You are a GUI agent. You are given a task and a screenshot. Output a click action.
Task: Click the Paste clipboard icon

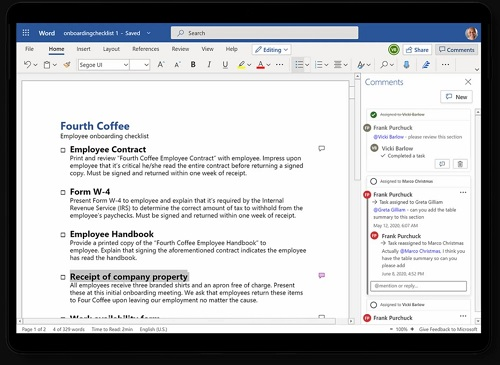click(47, 65)
